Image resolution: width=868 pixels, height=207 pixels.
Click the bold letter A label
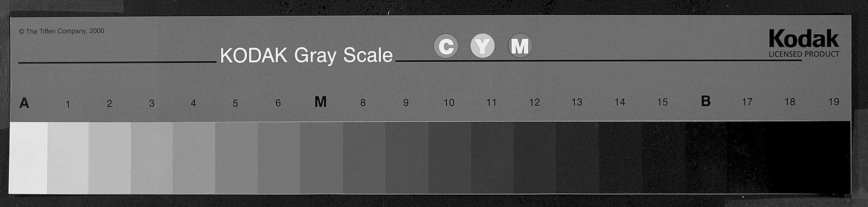pyautogui.click(x=24, y=103)
